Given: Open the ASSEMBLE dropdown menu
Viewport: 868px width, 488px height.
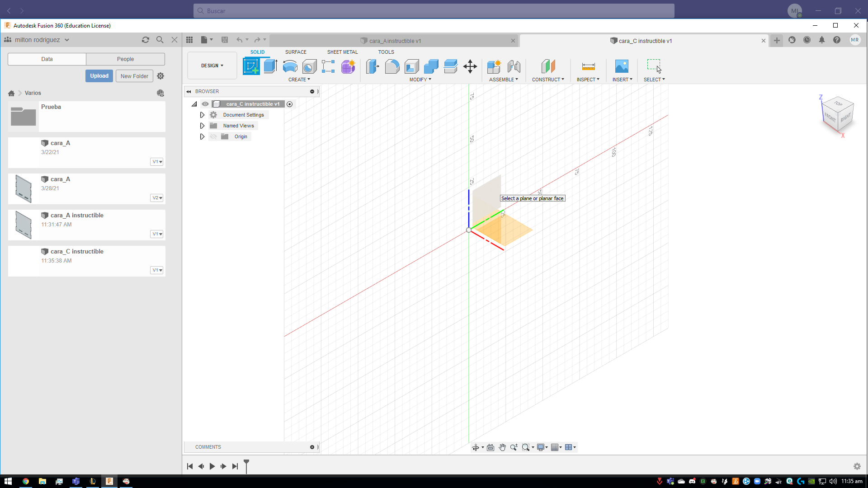Looking at the screenshot, I should pyautogui.click(x=504, y=80).
